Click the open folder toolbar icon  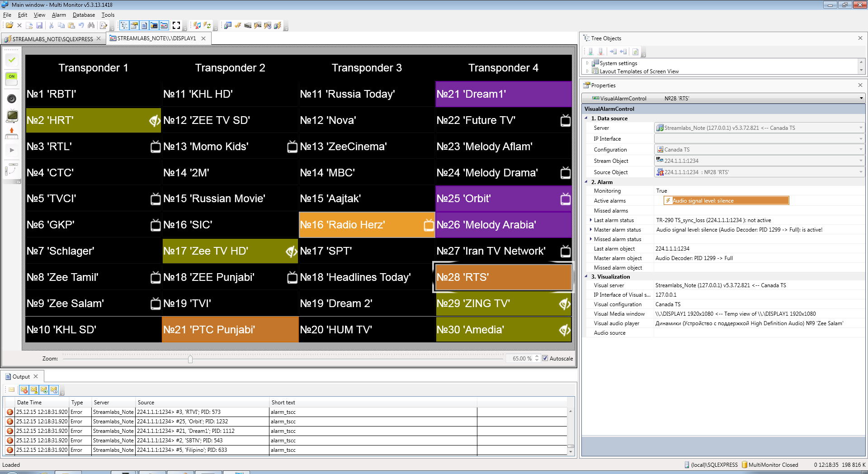tap(9, 25)
